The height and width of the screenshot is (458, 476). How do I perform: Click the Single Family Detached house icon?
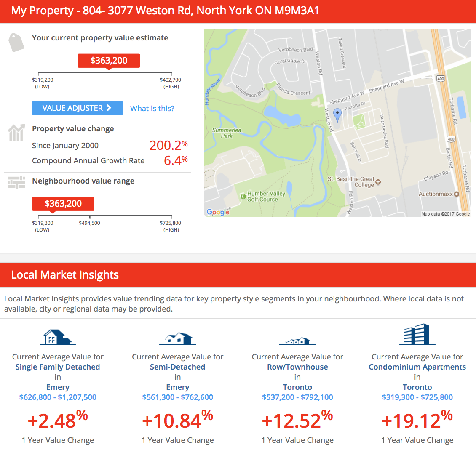coord(58,337)
